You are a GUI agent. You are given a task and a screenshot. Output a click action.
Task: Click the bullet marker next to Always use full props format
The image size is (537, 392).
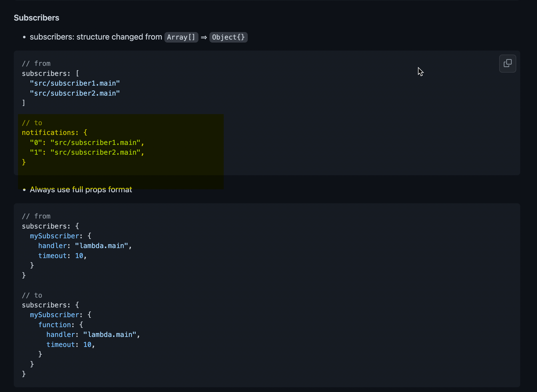pos(24,190)
